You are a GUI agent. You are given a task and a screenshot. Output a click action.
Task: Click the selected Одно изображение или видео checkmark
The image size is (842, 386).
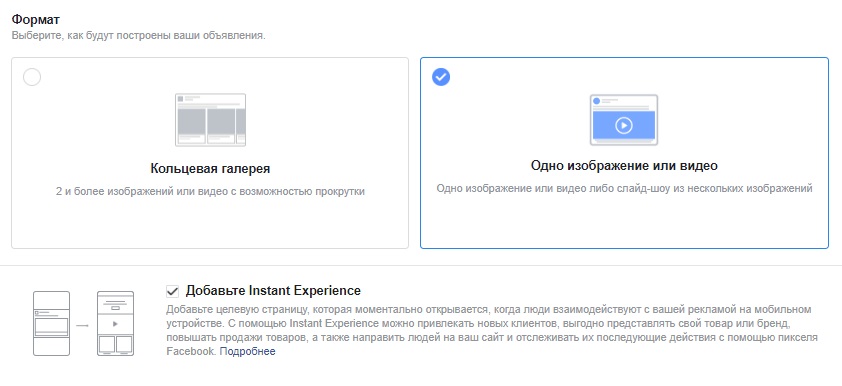point(441,77)
